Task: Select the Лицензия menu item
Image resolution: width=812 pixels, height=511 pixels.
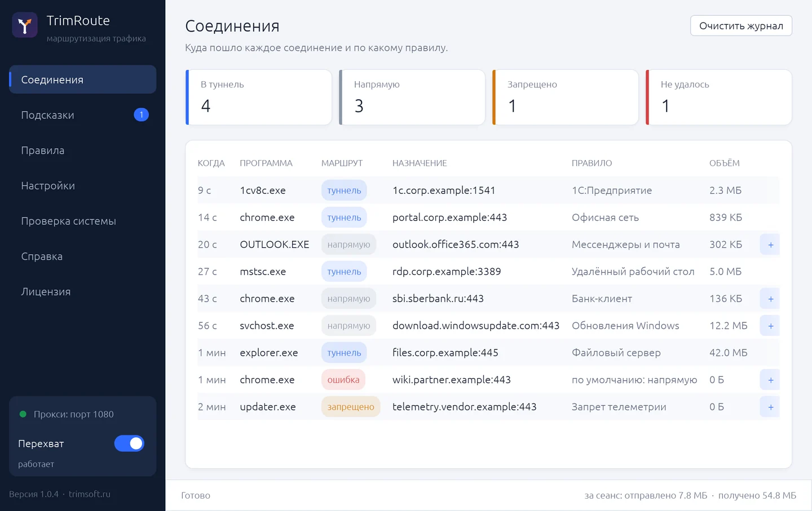Action: [83, 291]
